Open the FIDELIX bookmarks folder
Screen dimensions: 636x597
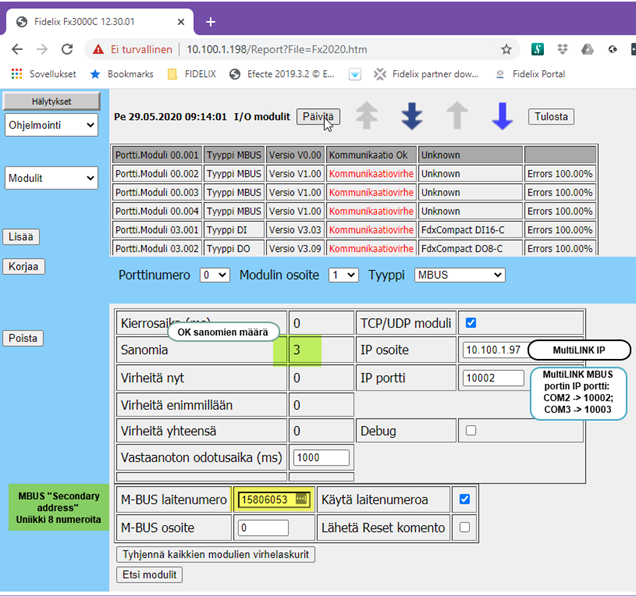click(192, 74)
